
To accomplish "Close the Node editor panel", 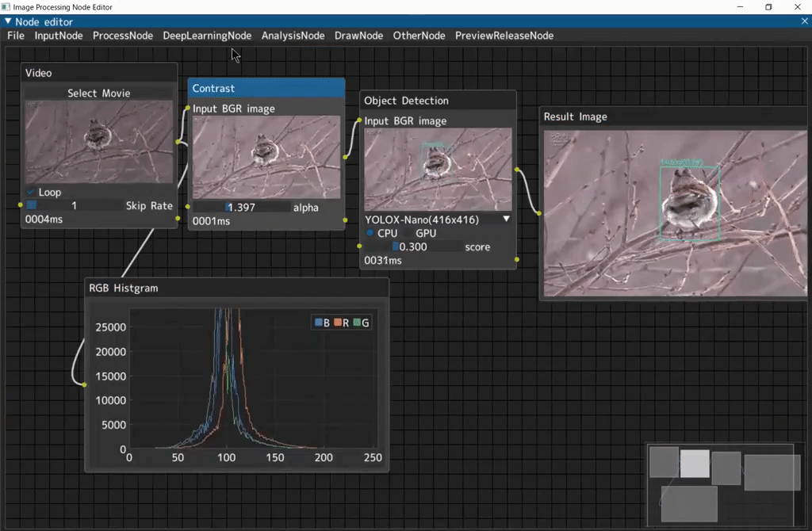I will (x=806, y=21).
